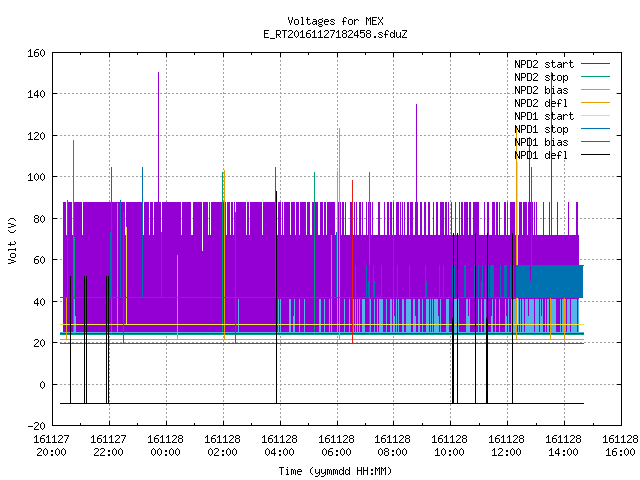Screen dimensions: 640x480
Task: Click the 160 y-axis tick label
Action: click(x=36, y=53)
